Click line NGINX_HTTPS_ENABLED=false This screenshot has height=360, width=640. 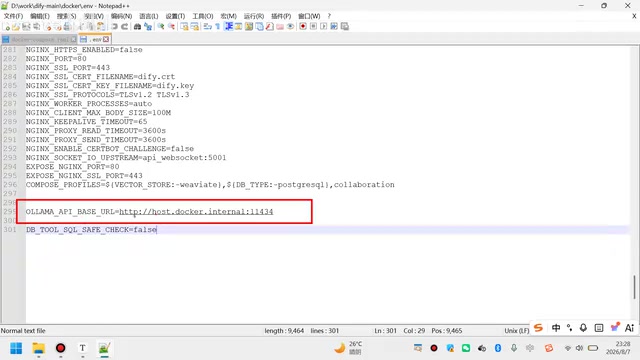coord(84,49)
